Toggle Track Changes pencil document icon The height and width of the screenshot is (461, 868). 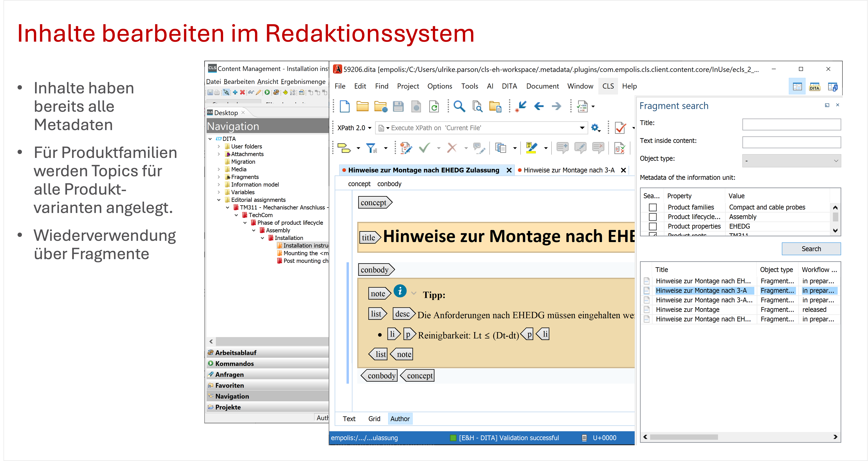pyautogui.click(x=406, y=148)
